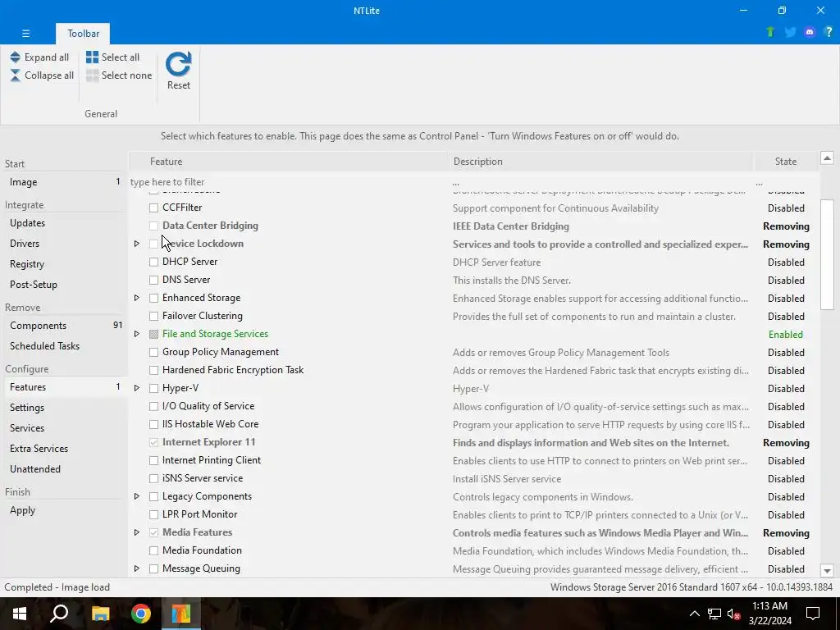Image resolution: width=840 pixels, height=630 pixels.
Task: Check the DNS Server checkbox
Action: (153, 280)
